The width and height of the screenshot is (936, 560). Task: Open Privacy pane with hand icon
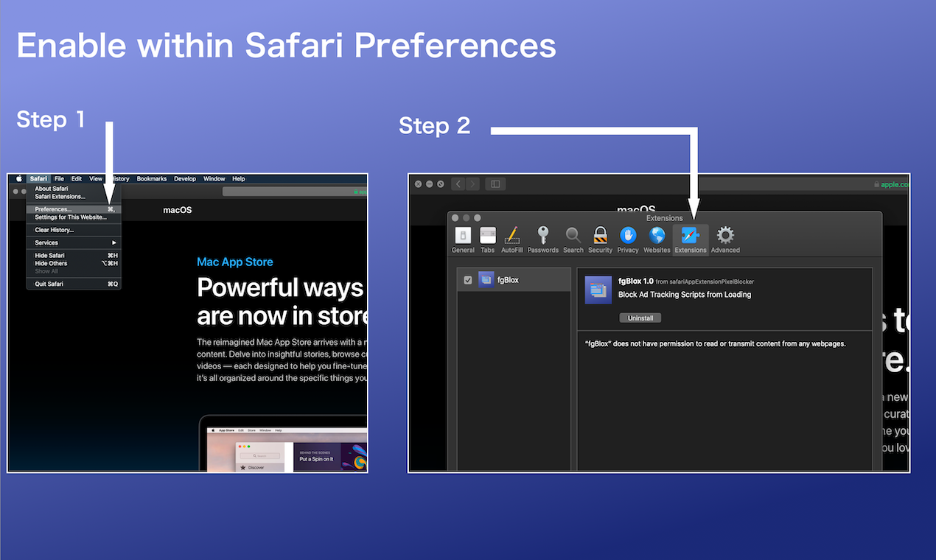(628, 240)
